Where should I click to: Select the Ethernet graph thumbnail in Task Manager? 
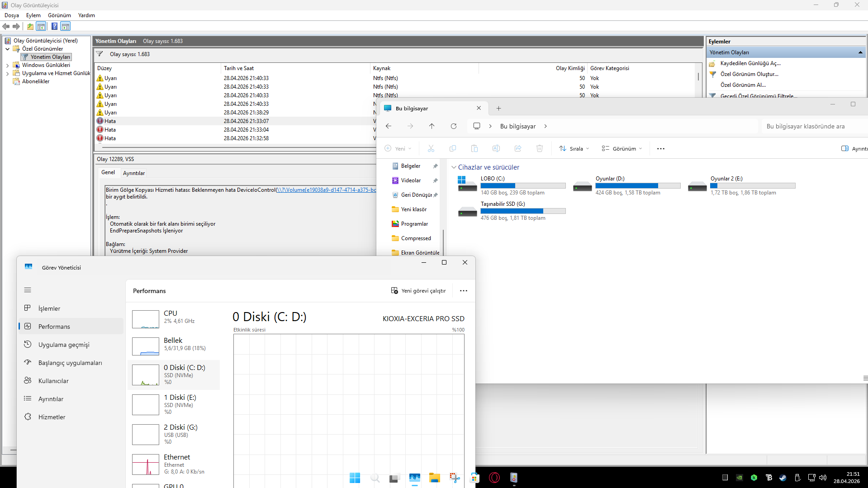pyautogui.click(x=146, y=464)
